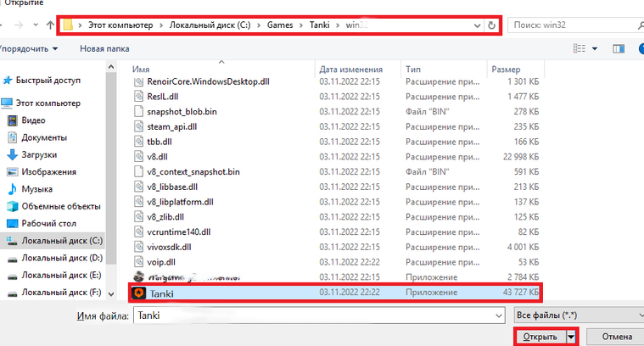Select tbb.dll file
The width and height of the screenshot is (644, 346).
(160, 142)
